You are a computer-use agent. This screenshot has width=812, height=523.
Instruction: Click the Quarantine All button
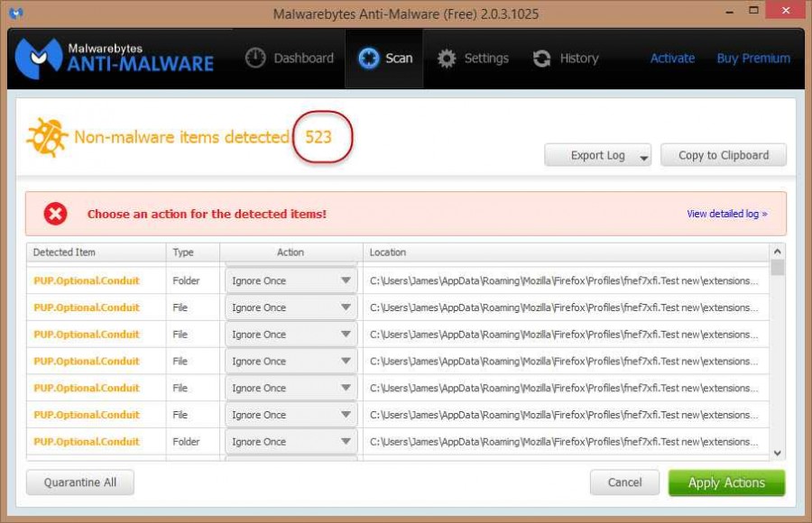pyautogui.click(x=79, y=482)
